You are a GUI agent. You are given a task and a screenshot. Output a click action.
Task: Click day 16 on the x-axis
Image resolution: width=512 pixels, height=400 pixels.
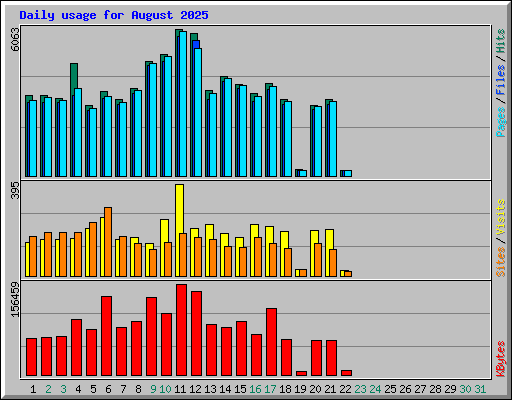coord(255,389)
